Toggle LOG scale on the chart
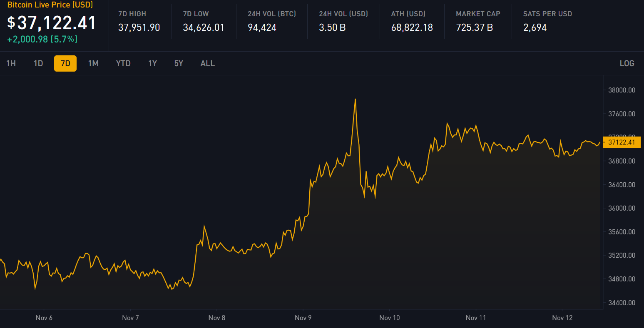 pyautogui.click(x=627, y=63)
